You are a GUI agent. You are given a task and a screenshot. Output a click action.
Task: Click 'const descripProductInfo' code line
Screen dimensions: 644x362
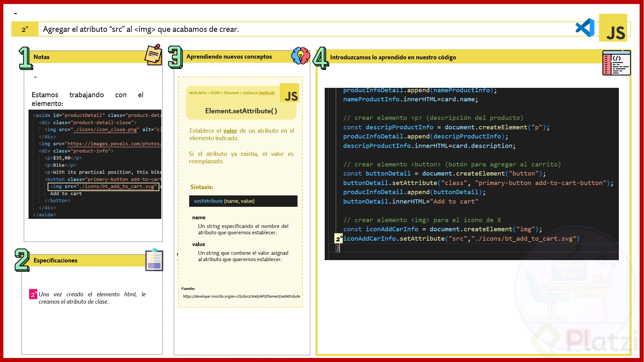point(446,127)
